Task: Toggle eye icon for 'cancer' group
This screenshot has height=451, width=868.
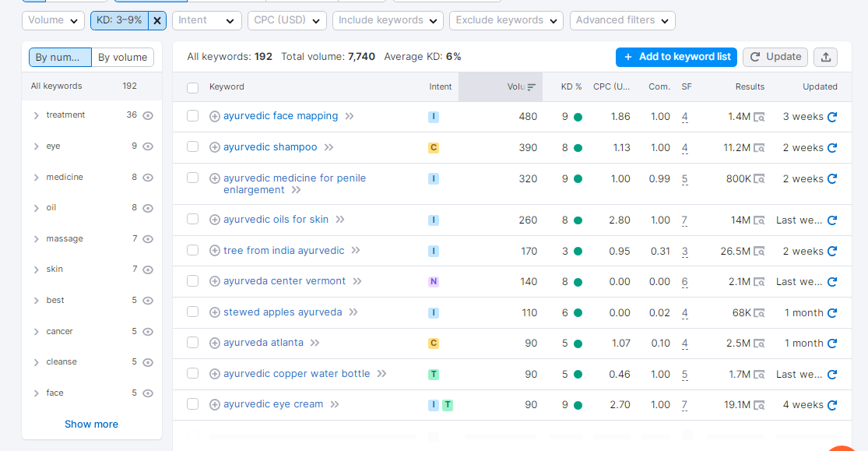Action: click(148, 332)
